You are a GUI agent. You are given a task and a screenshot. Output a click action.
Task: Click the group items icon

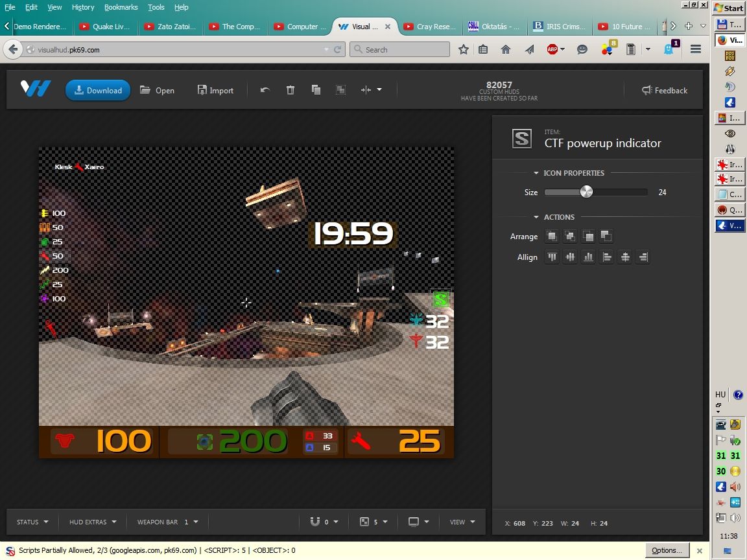pos(340,90)
